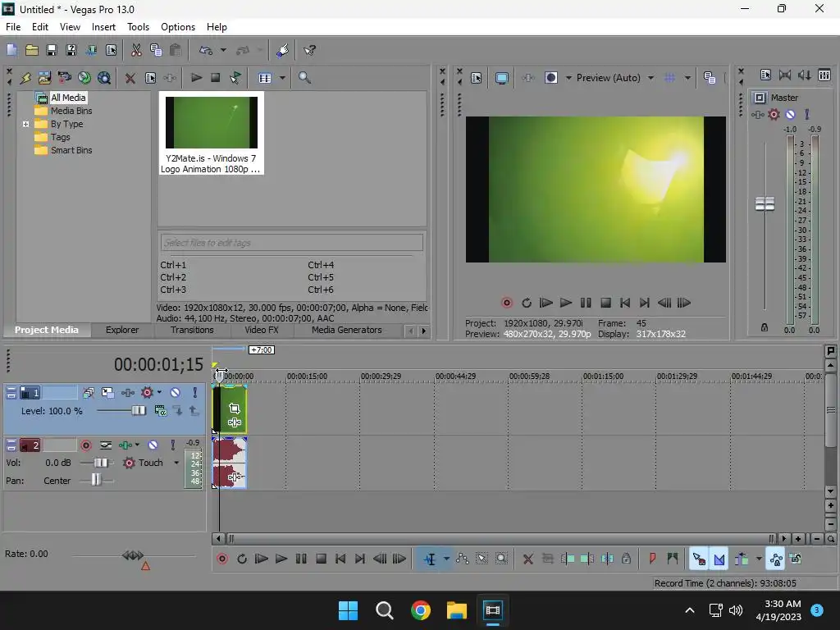Select the Envelope Edit tool icon

tap(463, 559)
